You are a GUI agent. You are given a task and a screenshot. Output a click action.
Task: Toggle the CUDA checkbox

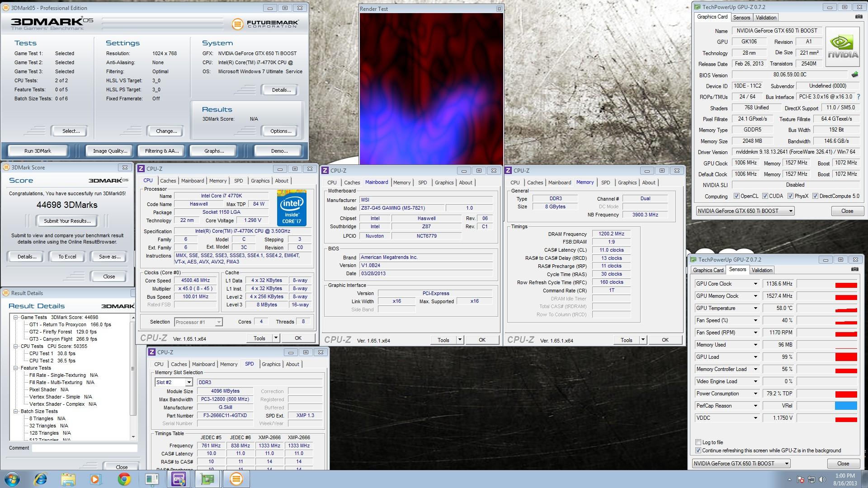[x=765, y=196]
